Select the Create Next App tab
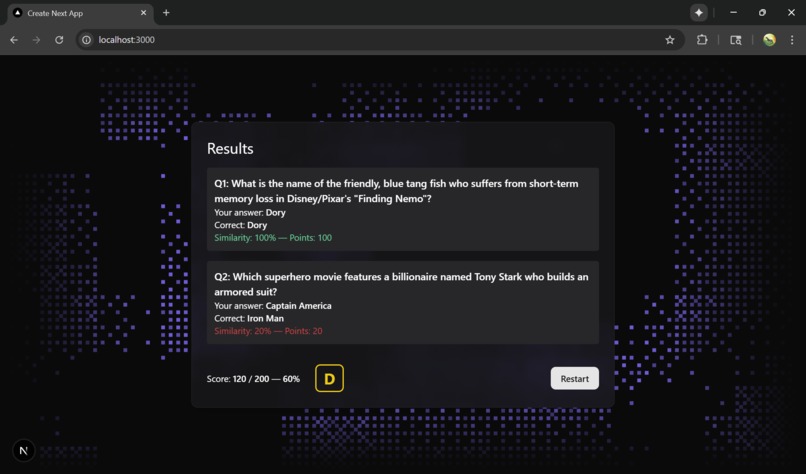The height and width of the screenshot is (474, 806). tap(80, 13)
